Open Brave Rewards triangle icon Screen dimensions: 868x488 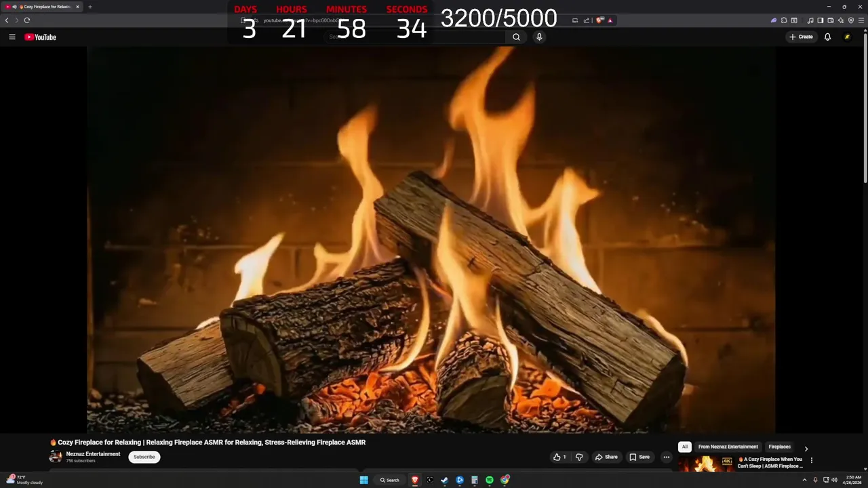pos(610,20)
